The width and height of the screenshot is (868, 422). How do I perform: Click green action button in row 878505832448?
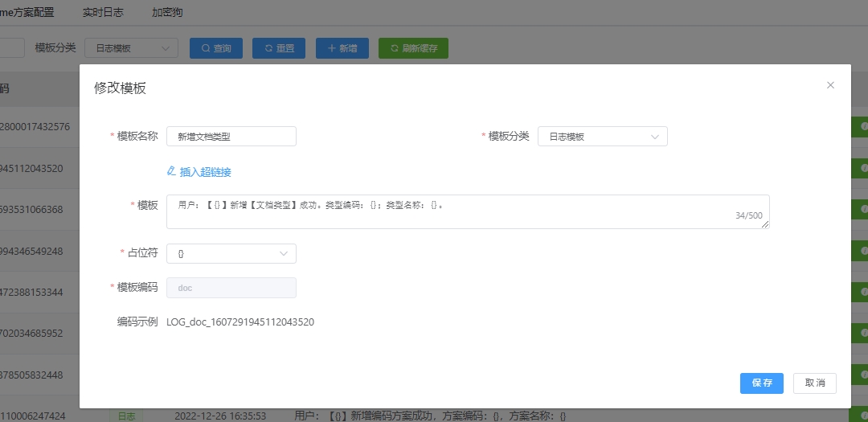tap(859, 375)
